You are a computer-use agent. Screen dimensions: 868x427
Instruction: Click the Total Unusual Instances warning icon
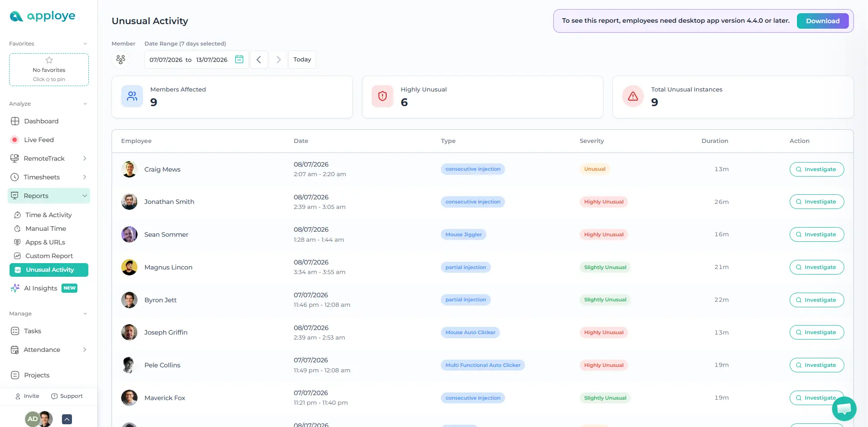633,96
